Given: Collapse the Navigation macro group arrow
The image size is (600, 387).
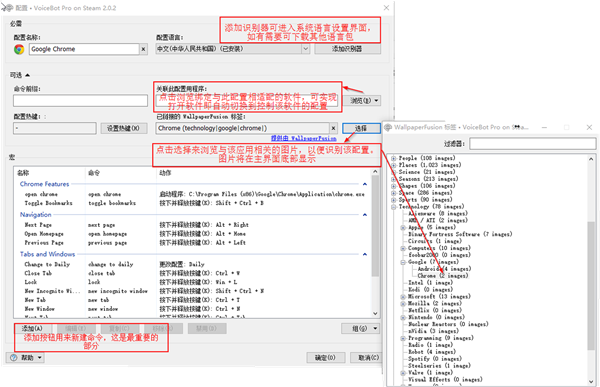Looking at the screenshot, I should (x=365, y=215).
